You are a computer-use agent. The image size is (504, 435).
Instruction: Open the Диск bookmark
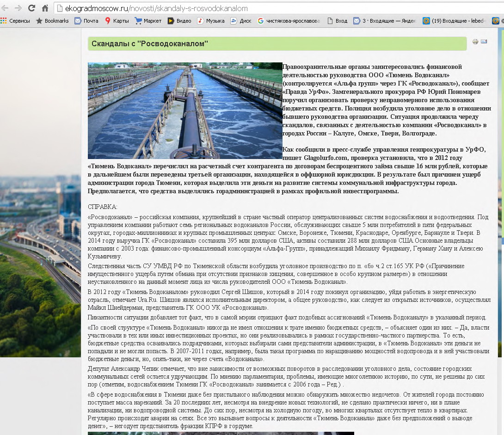pyautogui.click(x=241, y=21)
